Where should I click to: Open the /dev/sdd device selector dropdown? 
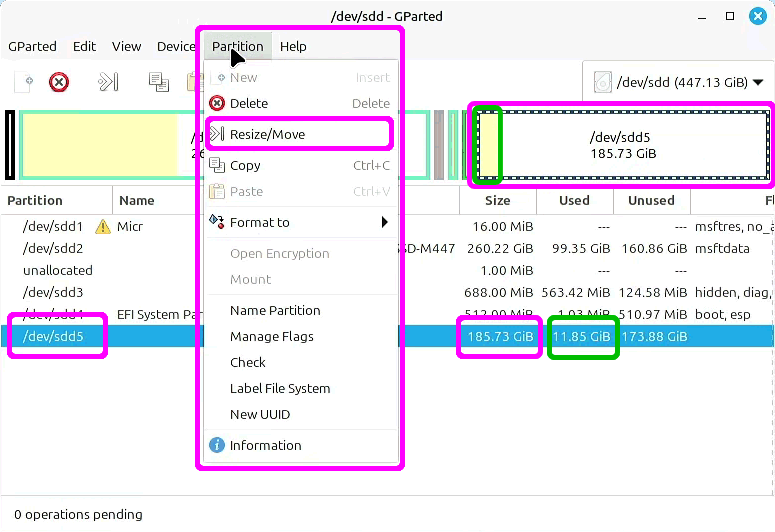coord(678,83)
